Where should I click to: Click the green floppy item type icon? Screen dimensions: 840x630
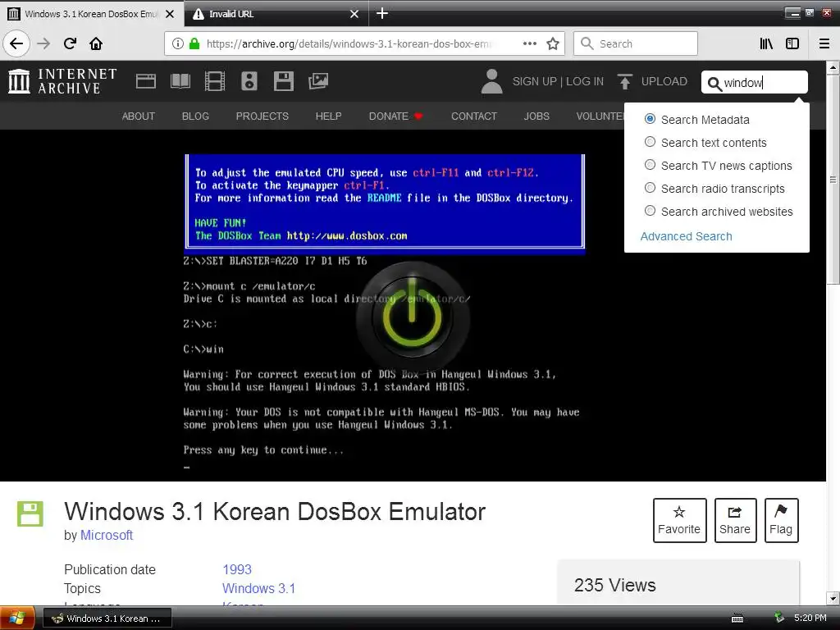30,514
